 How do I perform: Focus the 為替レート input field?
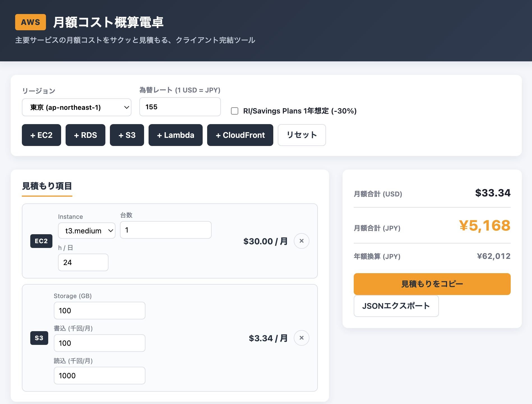point(180,107)
